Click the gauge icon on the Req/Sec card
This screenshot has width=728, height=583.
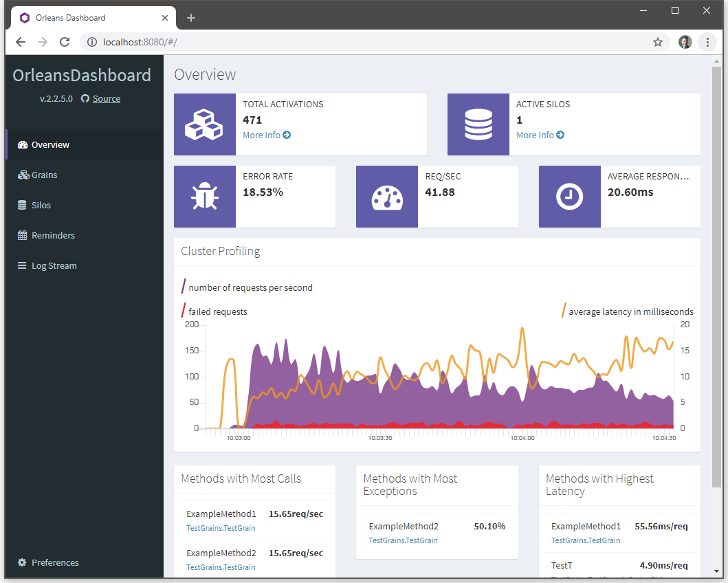click(x=386, y=197)
